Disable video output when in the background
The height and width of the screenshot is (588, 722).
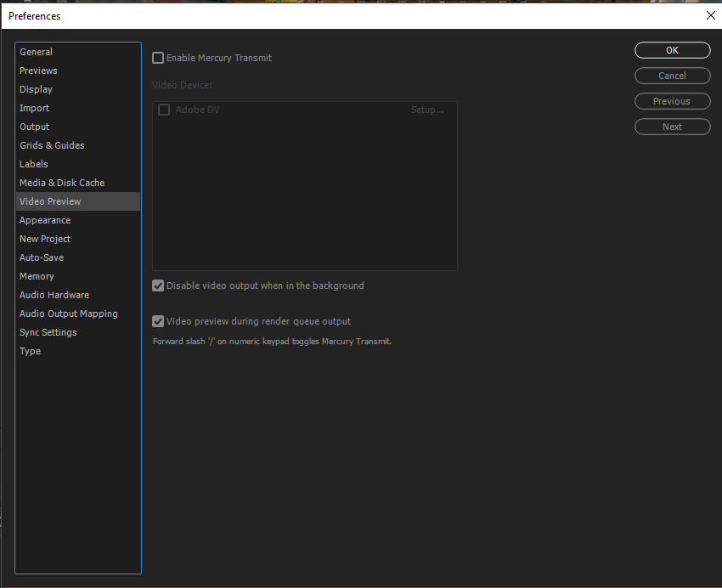tap(158, 286)
